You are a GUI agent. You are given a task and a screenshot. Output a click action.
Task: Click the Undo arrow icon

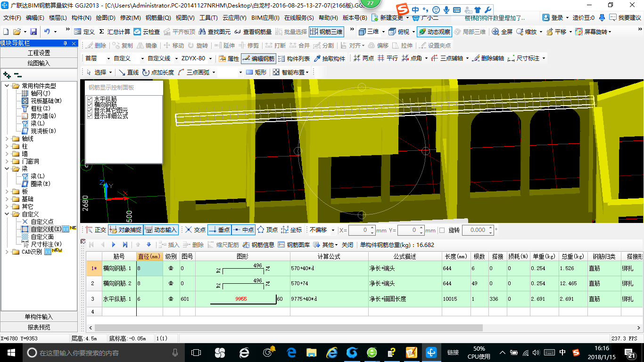tap(47, 32)
